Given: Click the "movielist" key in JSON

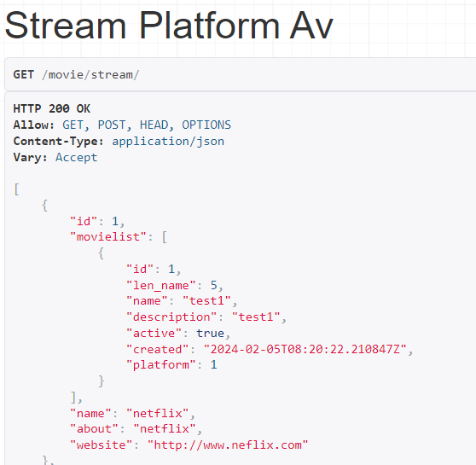Looking at the screenshot, I should 108,236.
